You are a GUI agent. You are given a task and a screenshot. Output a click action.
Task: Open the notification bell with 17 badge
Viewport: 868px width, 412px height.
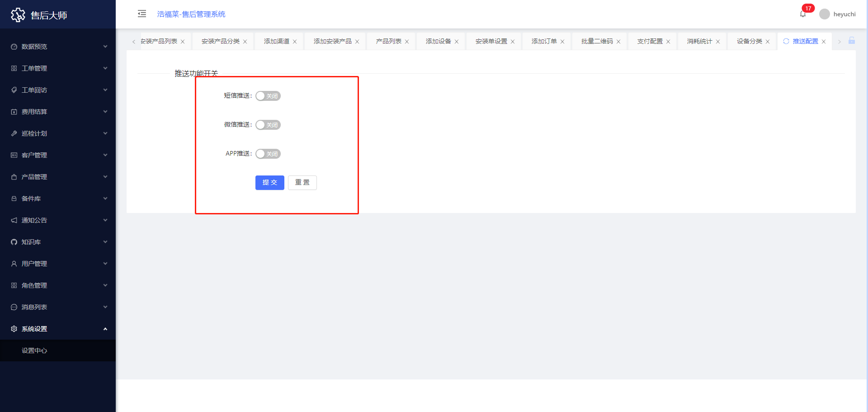(x=803, y=14)
